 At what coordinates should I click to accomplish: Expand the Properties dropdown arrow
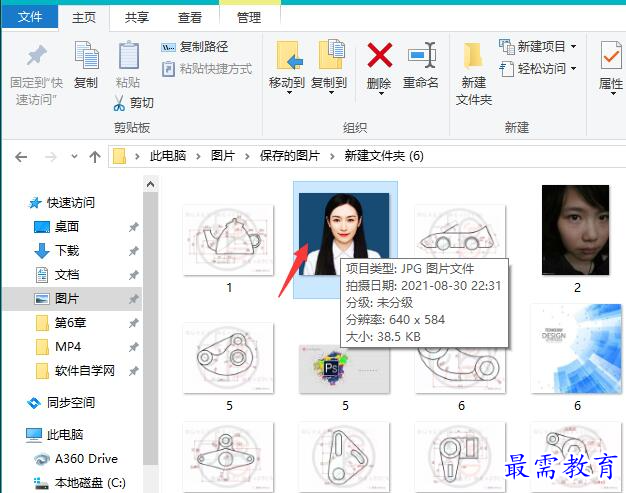[613, 94]
